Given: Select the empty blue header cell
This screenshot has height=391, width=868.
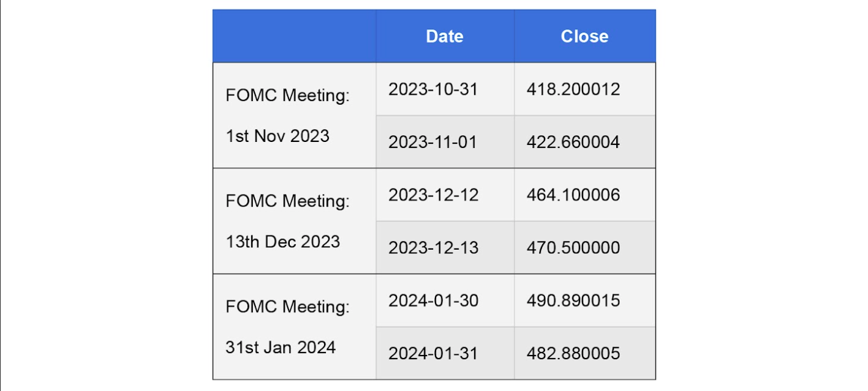Looking at the screenshot, I should [x=295, y=36].
